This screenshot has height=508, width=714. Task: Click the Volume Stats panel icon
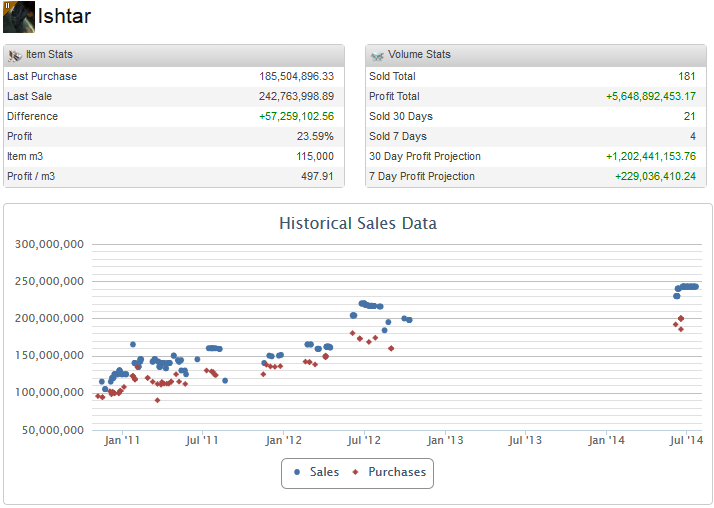click(x=377, y=55)
